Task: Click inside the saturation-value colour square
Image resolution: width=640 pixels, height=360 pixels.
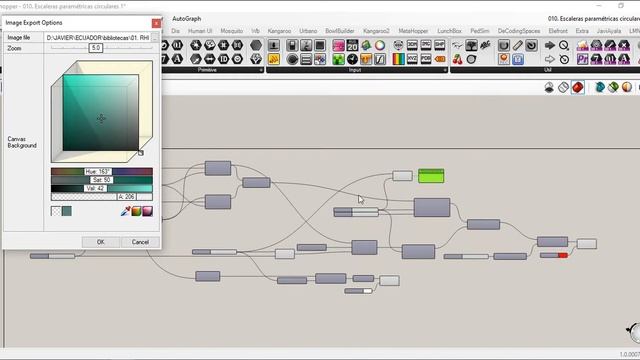Action: (x=101, y=113)
